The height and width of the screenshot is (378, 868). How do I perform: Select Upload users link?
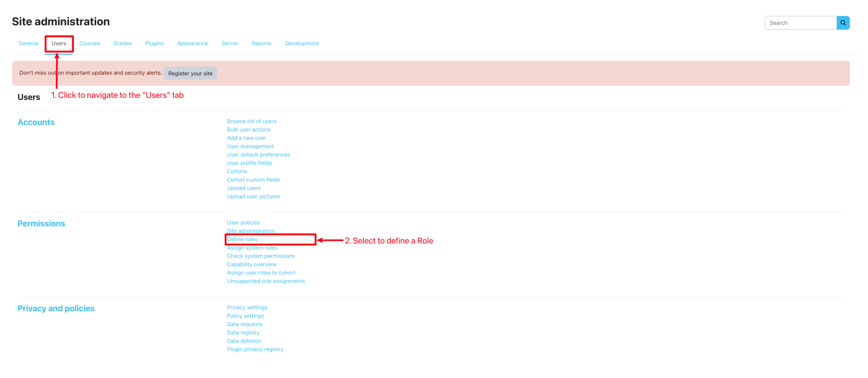pyautogui.click(x=243, y=188)
